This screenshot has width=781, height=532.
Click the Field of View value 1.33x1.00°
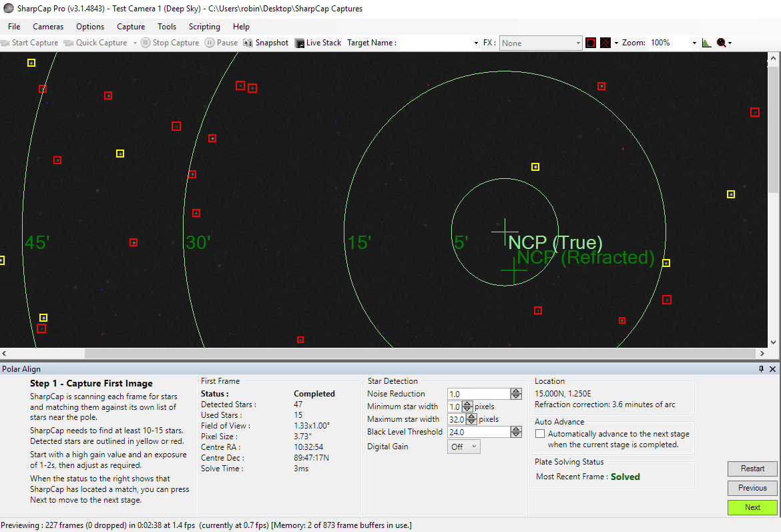coord(312,426)
